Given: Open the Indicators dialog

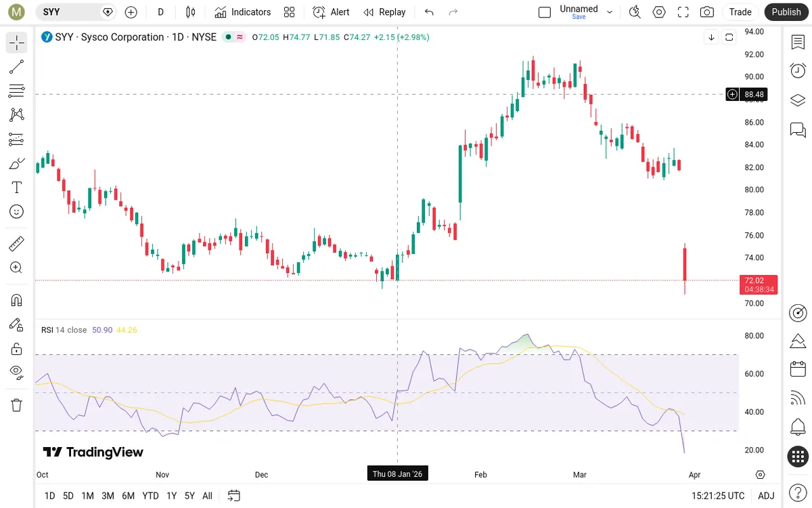Looking at the screenshot, I should (243, 12).
